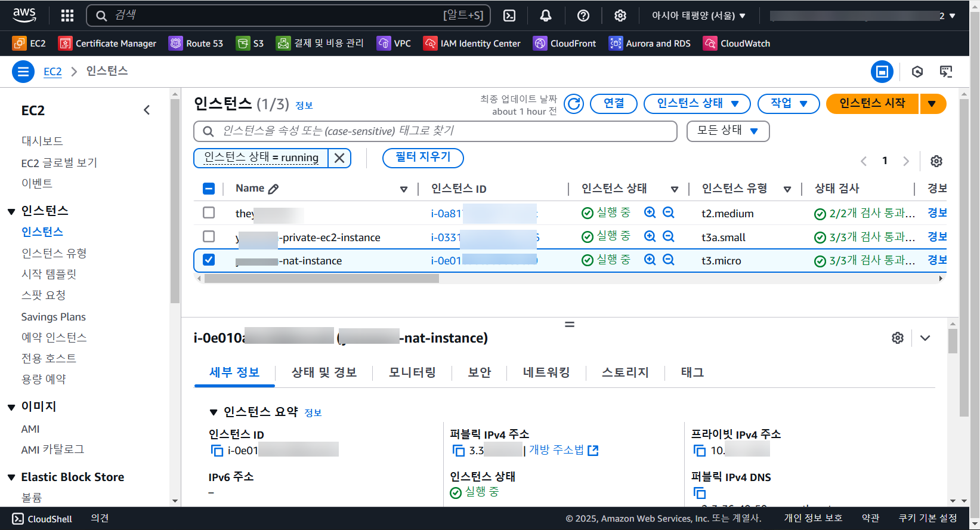
Task: Open Route 53 shortcut
Action: [x=196, y=43]
